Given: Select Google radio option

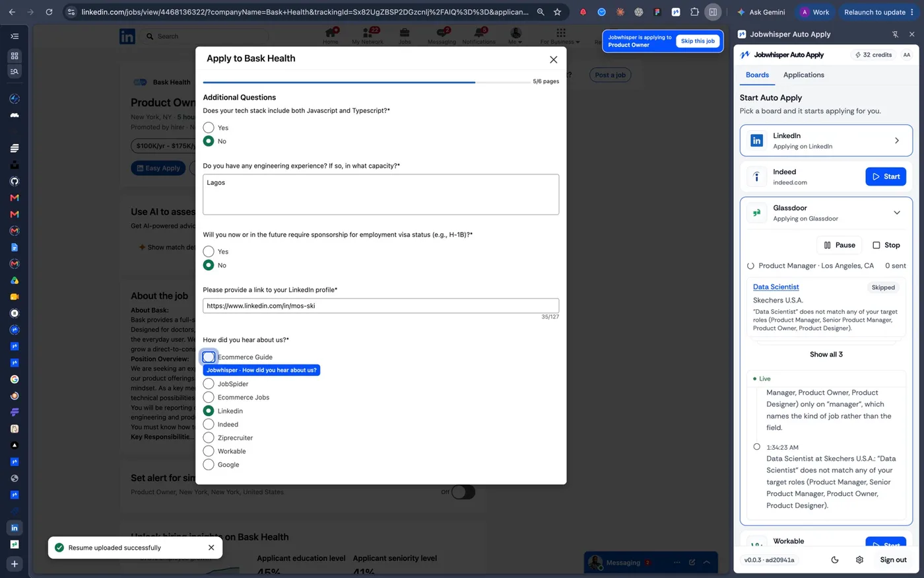Looking at the screenshot, I should pyautogui.click(x=209, y=464).
